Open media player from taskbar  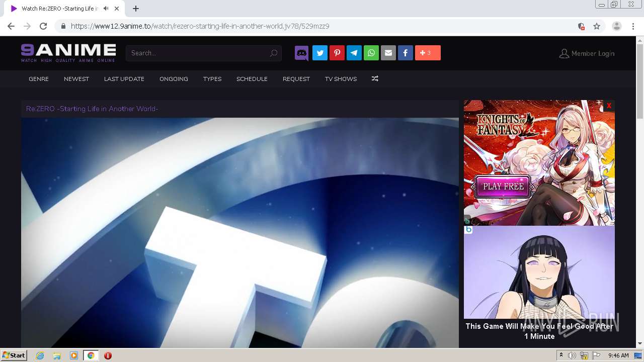tap(74, 355)
